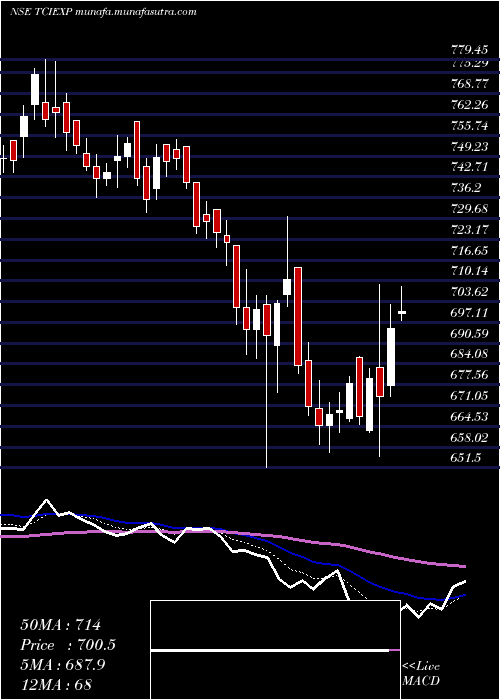The height and width of the screenshot is (700, 500).
Task: Click the 755.74 price level label
Action: (x=469, y=125)
